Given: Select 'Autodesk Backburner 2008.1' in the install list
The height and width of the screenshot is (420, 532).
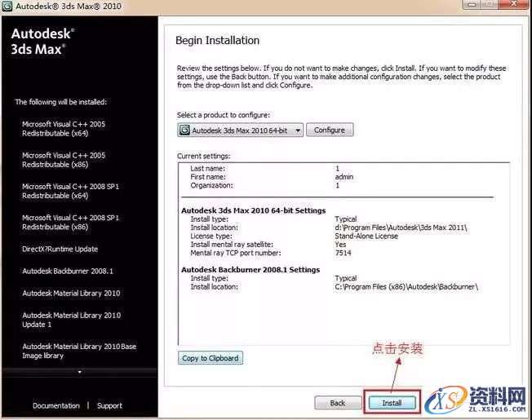Looking at the screenshot, I should [x=68, y=272].
